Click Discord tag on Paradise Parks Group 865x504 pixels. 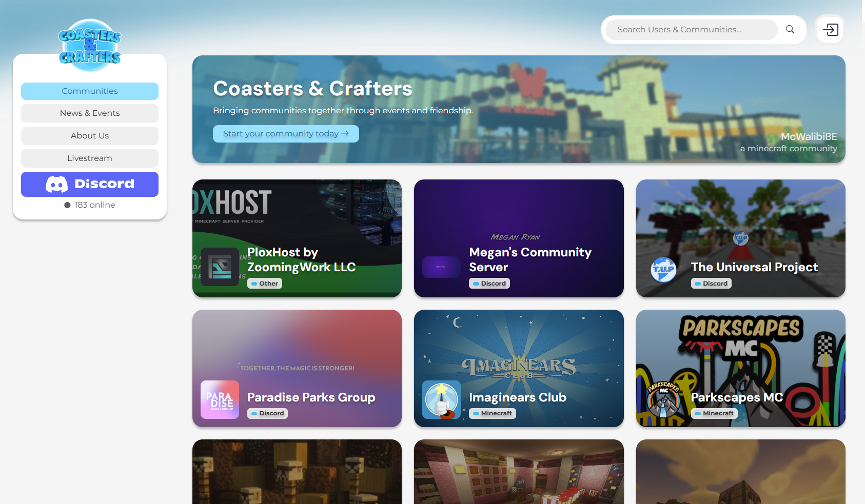click(267, 413)
